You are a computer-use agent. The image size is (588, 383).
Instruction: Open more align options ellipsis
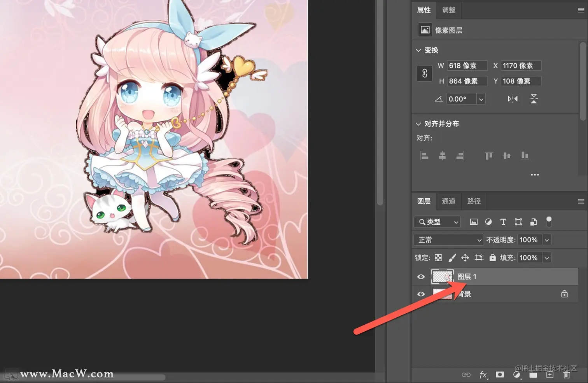535,175
